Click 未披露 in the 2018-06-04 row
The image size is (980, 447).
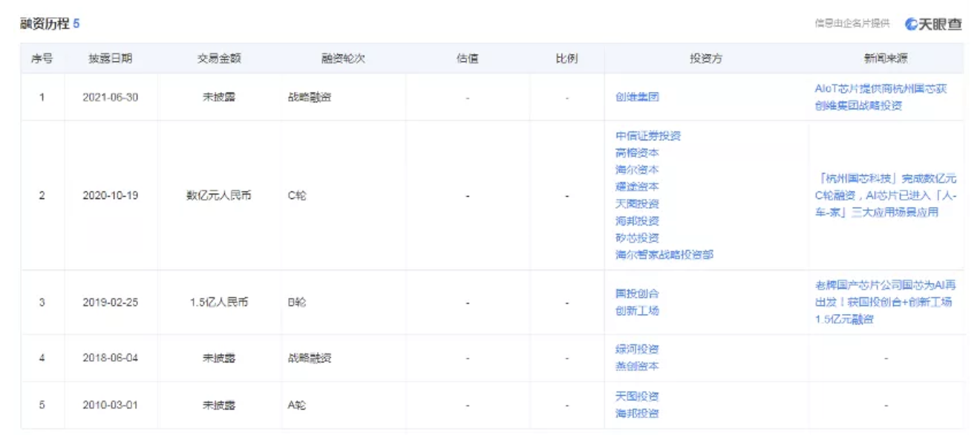tap(219, 358)
